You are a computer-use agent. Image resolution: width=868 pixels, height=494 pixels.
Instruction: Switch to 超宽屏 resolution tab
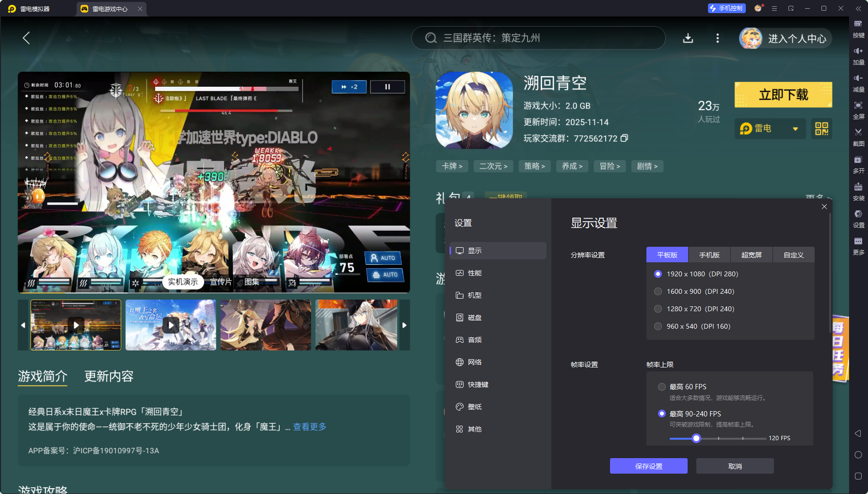click(x=752, y=255)
